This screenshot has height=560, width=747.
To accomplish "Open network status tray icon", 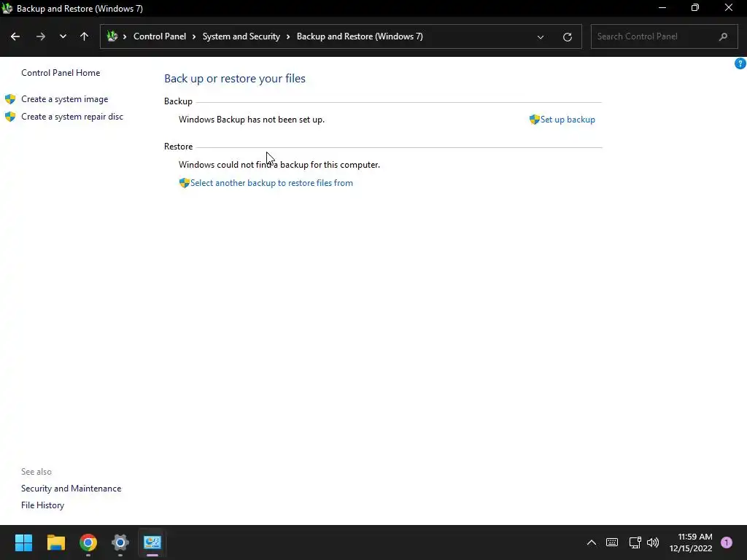I will click(635, 542).
